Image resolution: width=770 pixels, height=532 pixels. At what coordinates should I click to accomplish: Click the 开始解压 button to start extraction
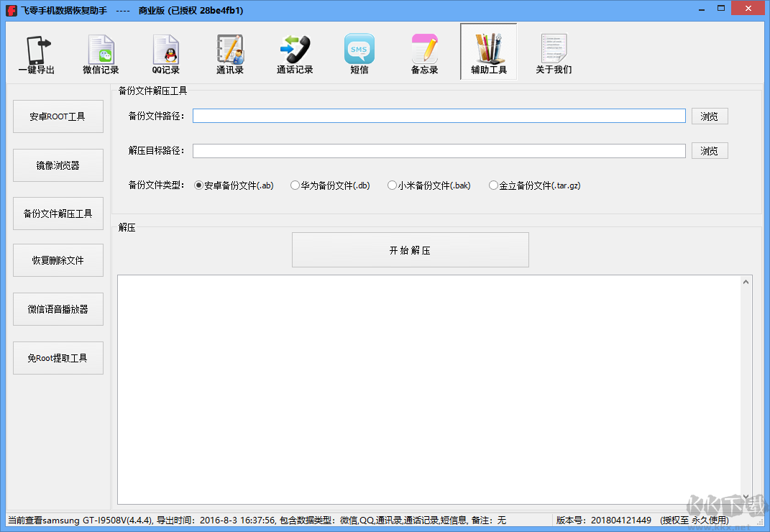pyautogui.click(x=410, y=249)
